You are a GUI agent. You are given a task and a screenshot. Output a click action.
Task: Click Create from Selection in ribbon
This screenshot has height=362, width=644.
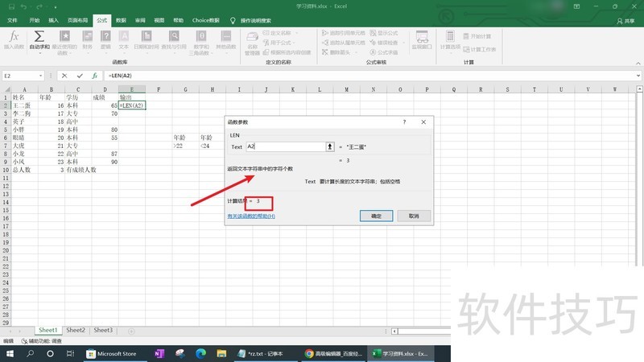pyautogui.click(x=287, y=52)
